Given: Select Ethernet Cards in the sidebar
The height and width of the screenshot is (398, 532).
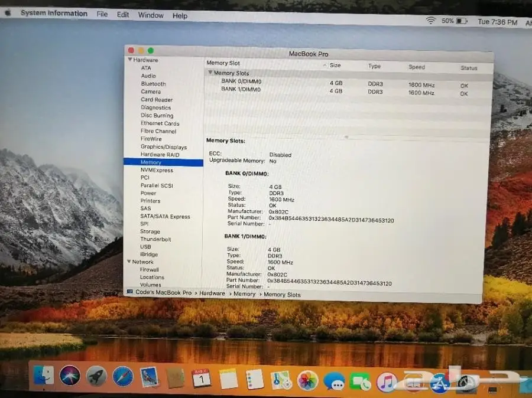Looking at the screenshot, I should click(160, 123).
